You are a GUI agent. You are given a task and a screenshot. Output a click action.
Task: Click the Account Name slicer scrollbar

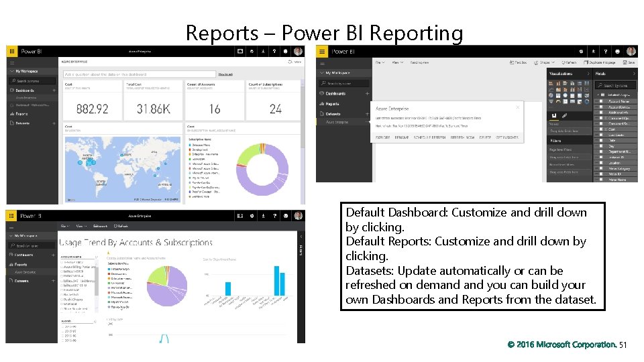97,283
